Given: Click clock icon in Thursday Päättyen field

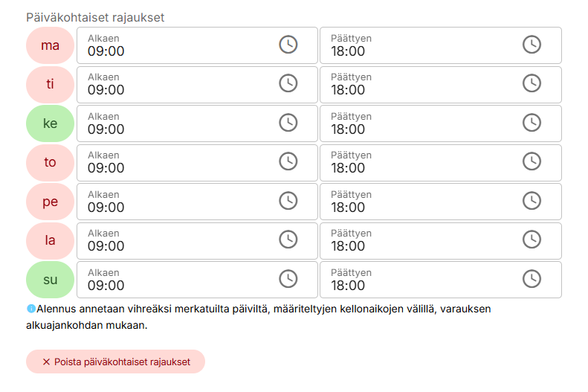Looking at the screenshot, I should coord(532,161).
